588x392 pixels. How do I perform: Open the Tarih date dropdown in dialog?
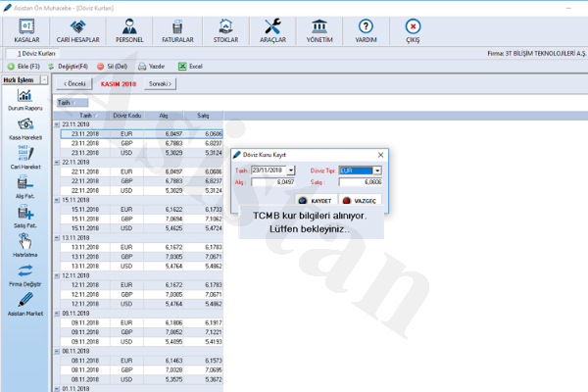[x=291, y=171]
